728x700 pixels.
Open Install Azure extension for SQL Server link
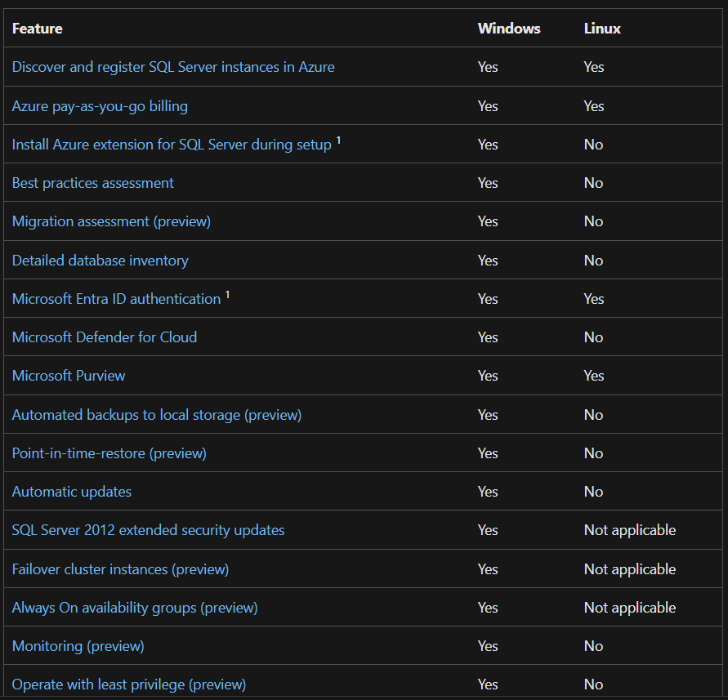pos(172,145)
